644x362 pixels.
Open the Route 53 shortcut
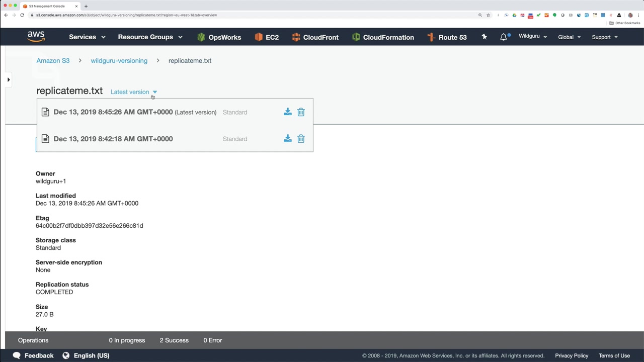[447, 37]
